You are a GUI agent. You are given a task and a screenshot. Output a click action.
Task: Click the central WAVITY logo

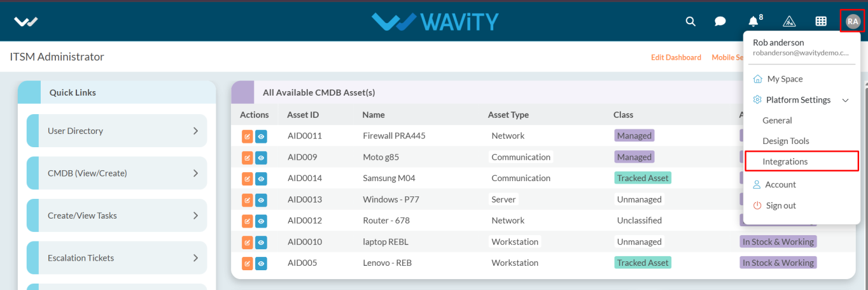[x=435, y=21]
